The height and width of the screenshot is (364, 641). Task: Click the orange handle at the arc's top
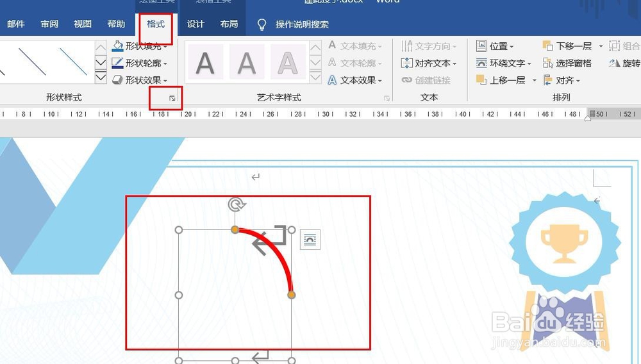pos(235,229)
